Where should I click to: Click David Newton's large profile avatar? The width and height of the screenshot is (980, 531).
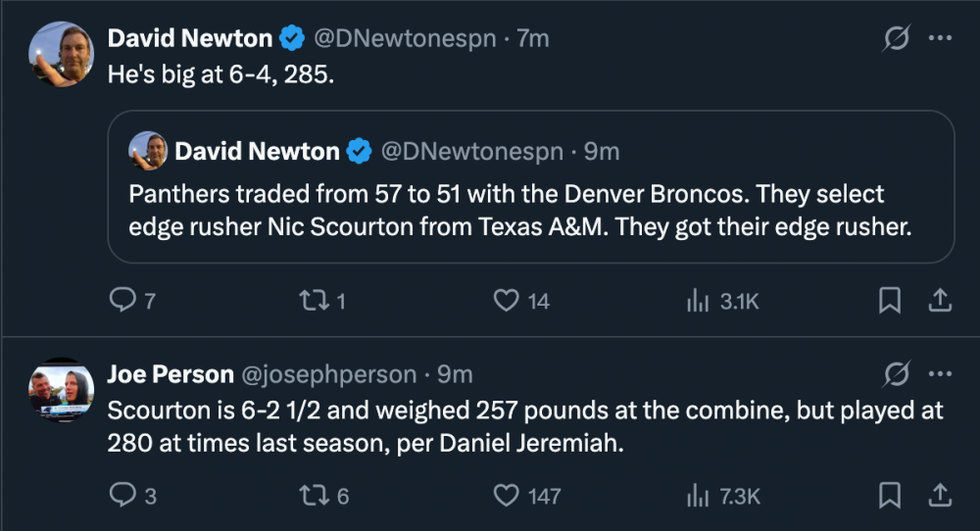62,54
